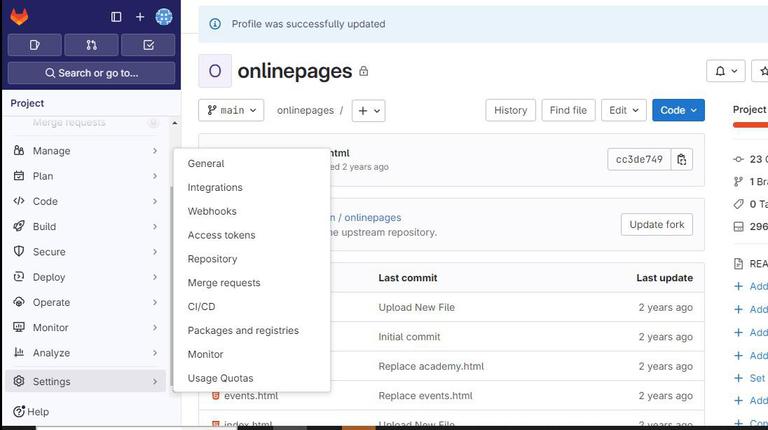Open assigned issues icon button
768x430 pixels.
click(x=35, y=45)
